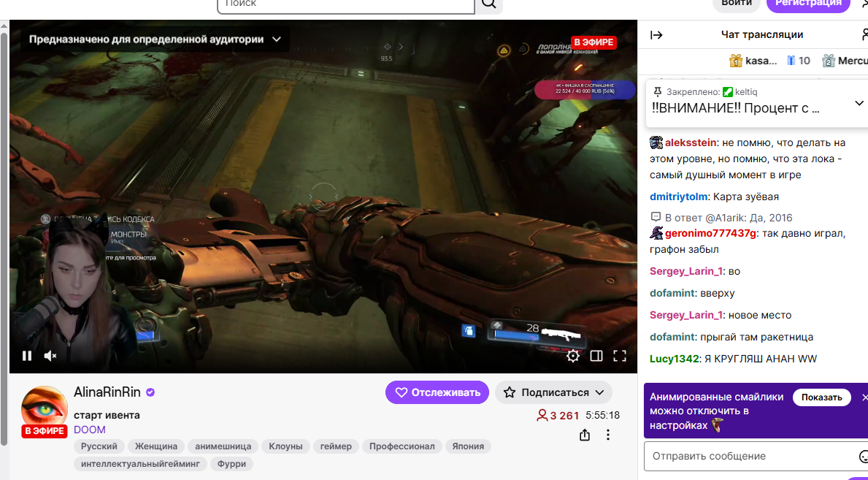The image size is (868, 480).
Task: Open the DOOM game category link
Action: point(90,430)
